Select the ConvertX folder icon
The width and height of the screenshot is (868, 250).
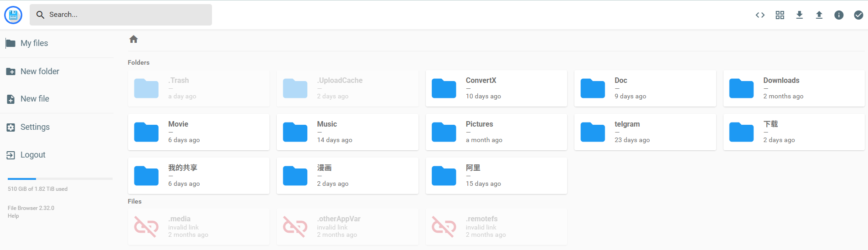[444, 88]
